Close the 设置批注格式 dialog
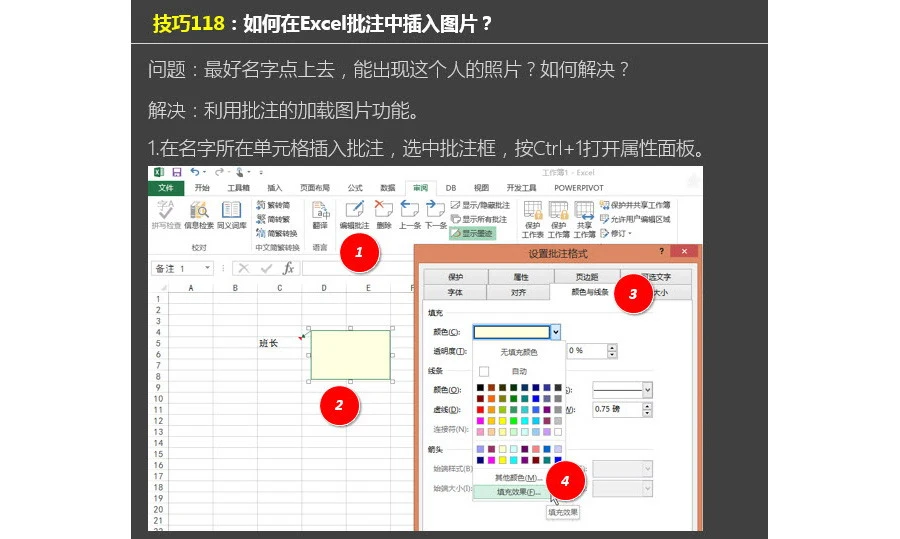This screenshot has width=900, height=539. click(x=684, y=251)
